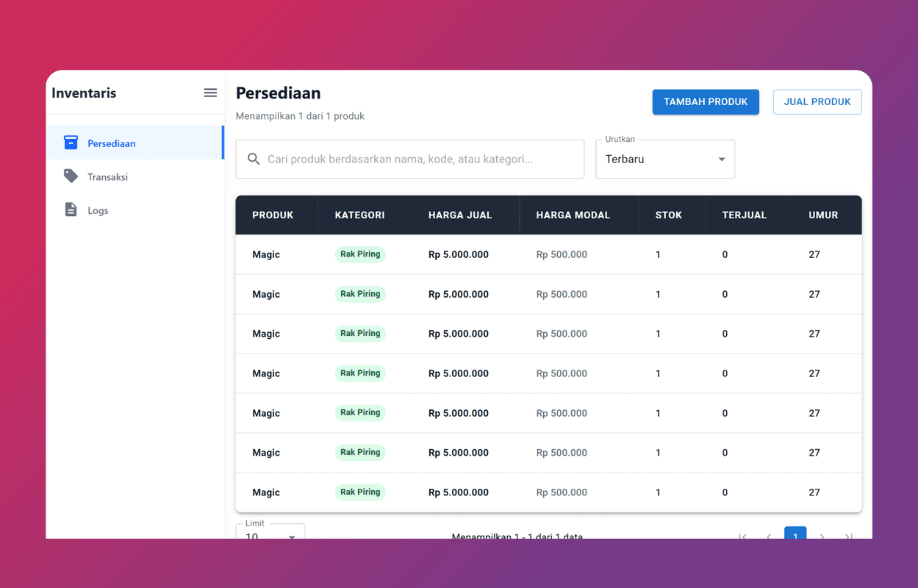Click the Logs document icon
Screen dimensions: 918x588
pos(71,210)
